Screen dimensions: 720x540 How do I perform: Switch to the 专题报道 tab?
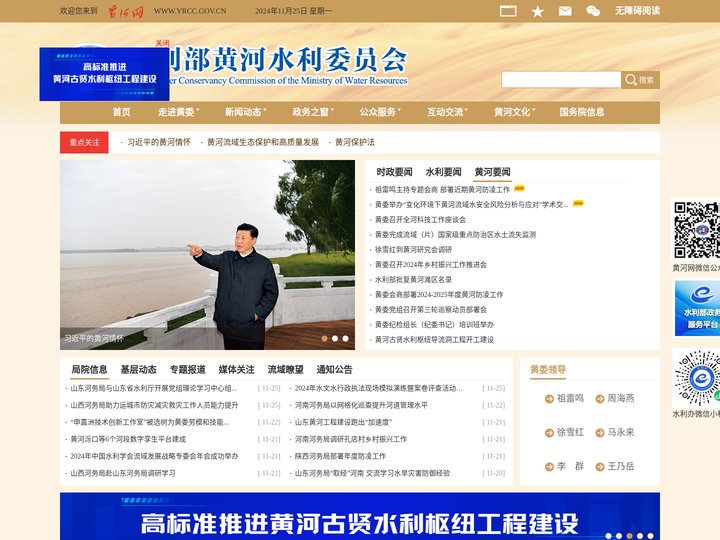(188, 370)
